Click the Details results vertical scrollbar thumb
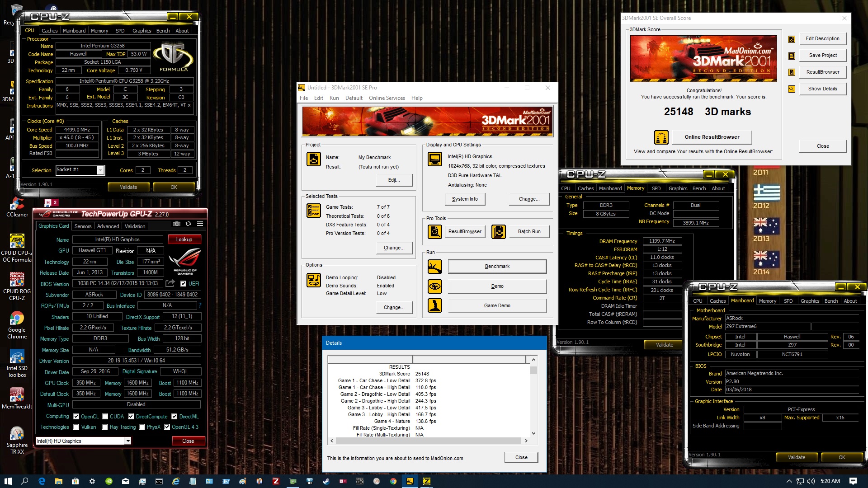The width and height of the screenshot is (868, 488). click(533, 371)
